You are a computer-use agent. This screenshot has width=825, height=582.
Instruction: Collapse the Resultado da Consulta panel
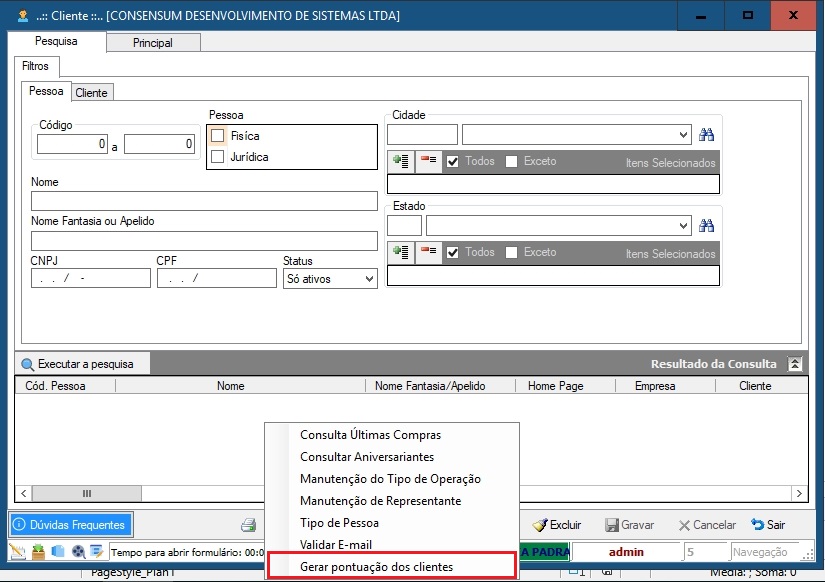pyautogui.click(x=795, y=364)
